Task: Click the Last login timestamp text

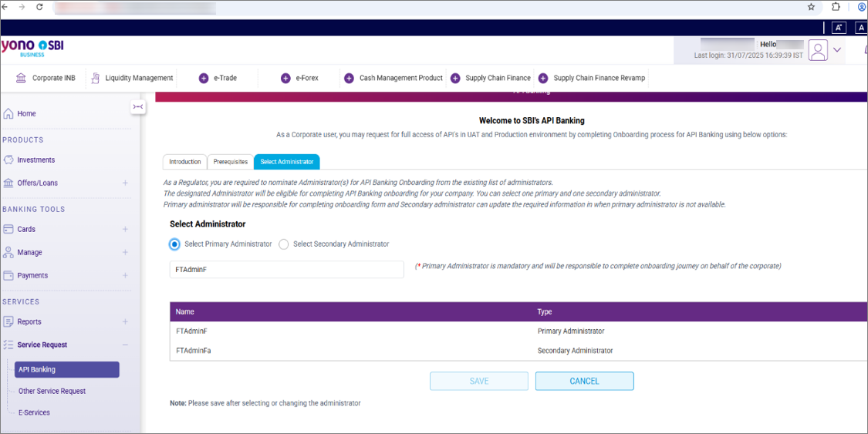Action: tap(748, 56)
